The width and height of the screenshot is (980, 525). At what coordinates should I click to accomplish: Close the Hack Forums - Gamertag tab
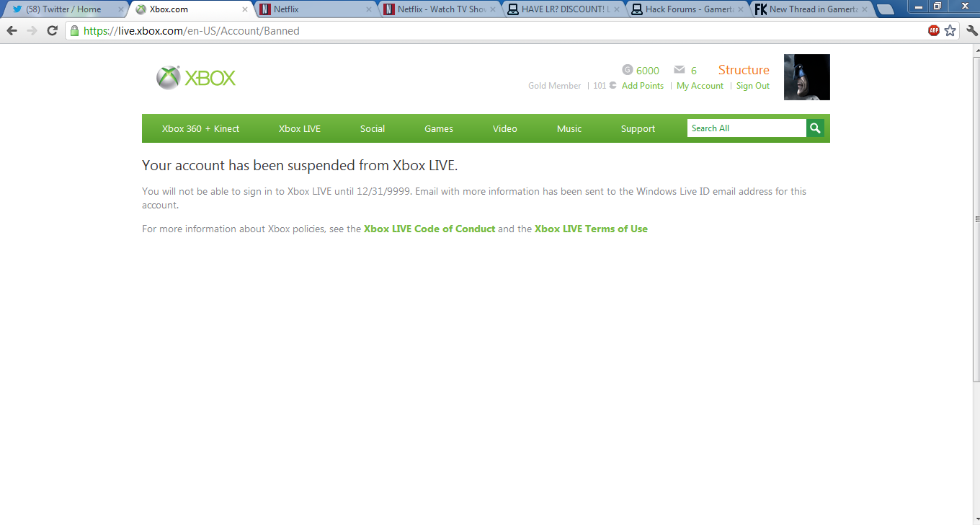(741, 9)
